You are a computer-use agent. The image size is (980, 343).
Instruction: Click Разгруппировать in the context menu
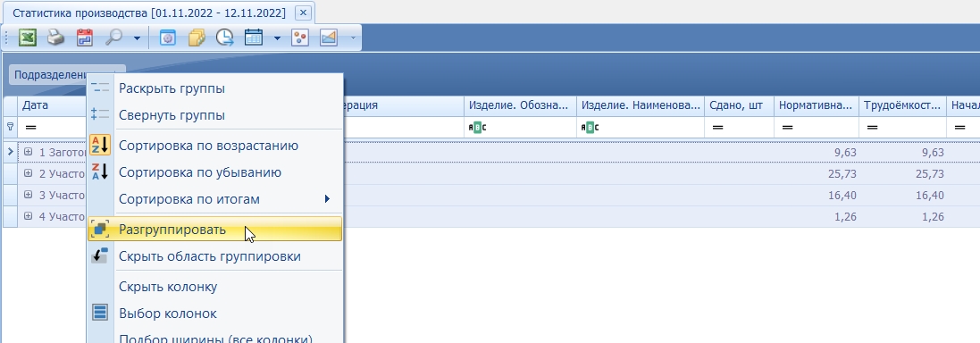(215, 230)
